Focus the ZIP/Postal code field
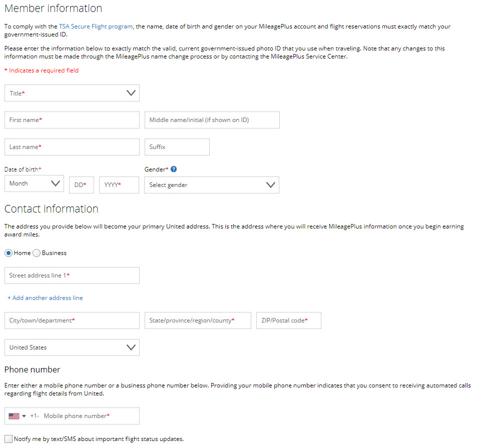The image size is (483, 448). tap(289, 320)
